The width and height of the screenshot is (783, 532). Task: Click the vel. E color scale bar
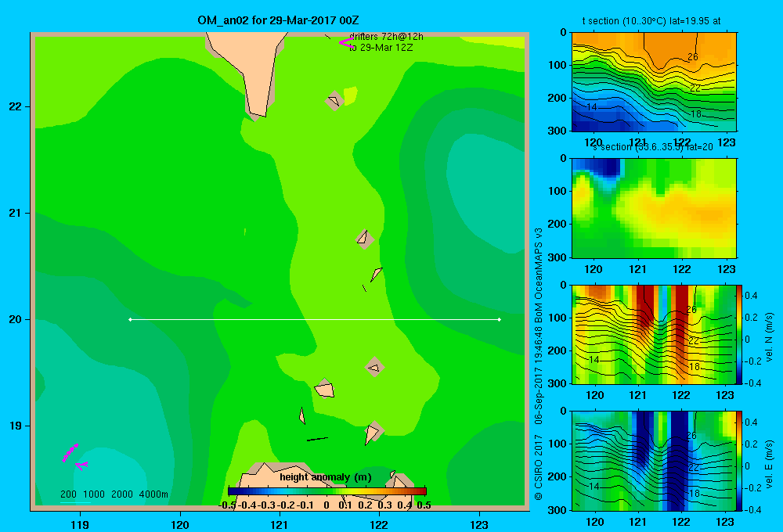pos(739,460)
